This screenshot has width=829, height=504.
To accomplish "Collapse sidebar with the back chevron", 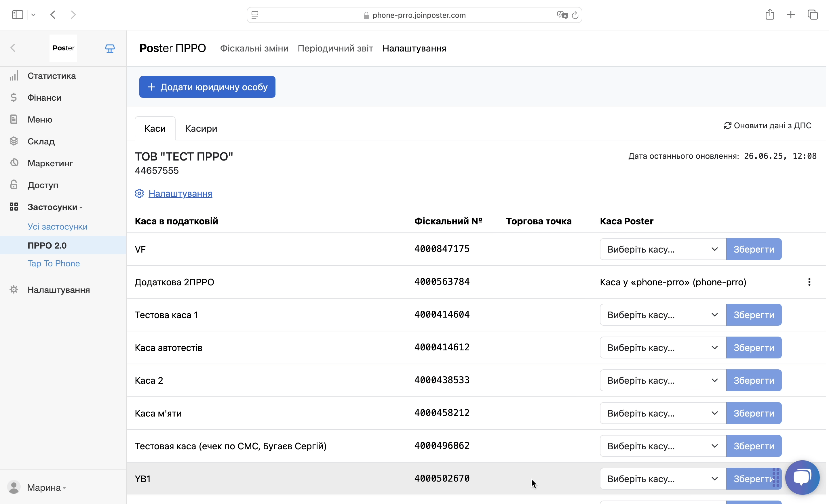I will point(13,48).
